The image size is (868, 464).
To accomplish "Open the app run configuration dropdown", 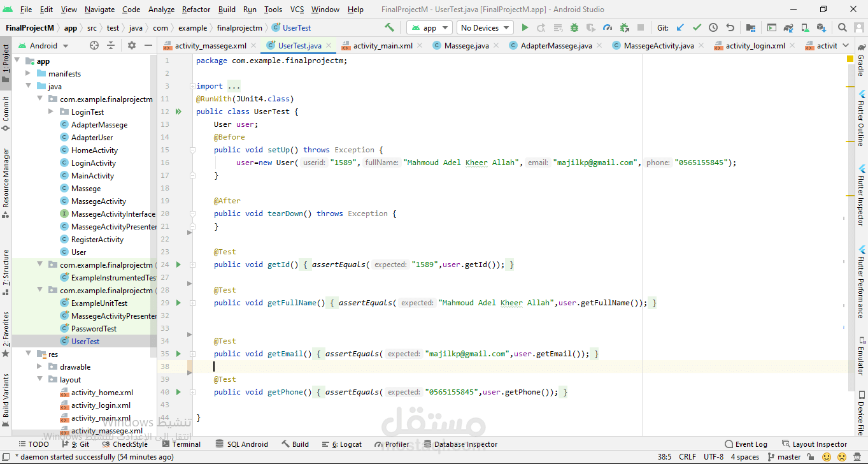I will point(429,27).
